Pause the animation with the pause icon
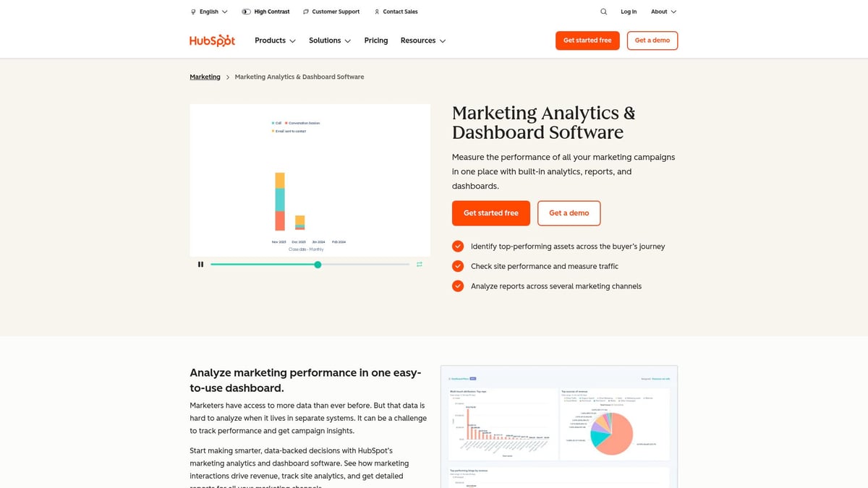The width and height of the screenshot is (868, 488). click(x=200, y=265)
